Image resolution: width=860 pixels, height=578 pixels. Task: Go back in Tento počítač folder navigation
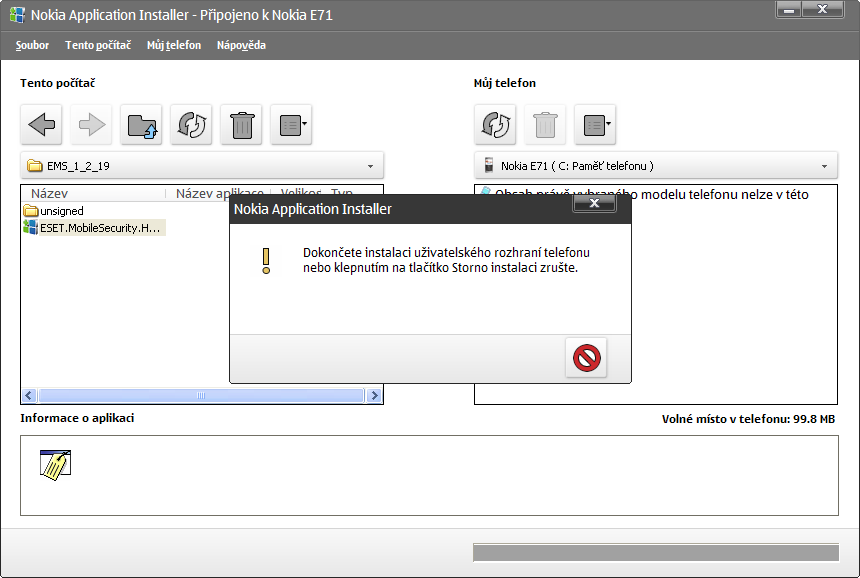(x=42, y=124)
